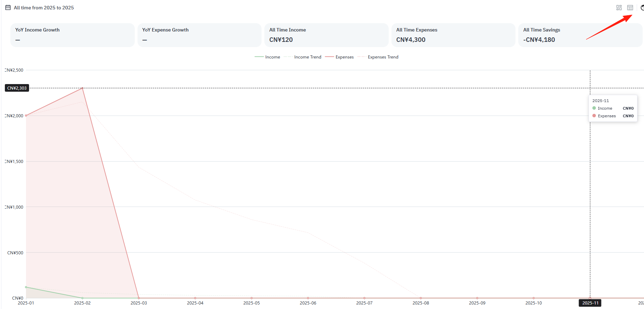Click the CN¥1,000 y-axis label
This screenshot has height=309, width=644.
pos(14,207)
